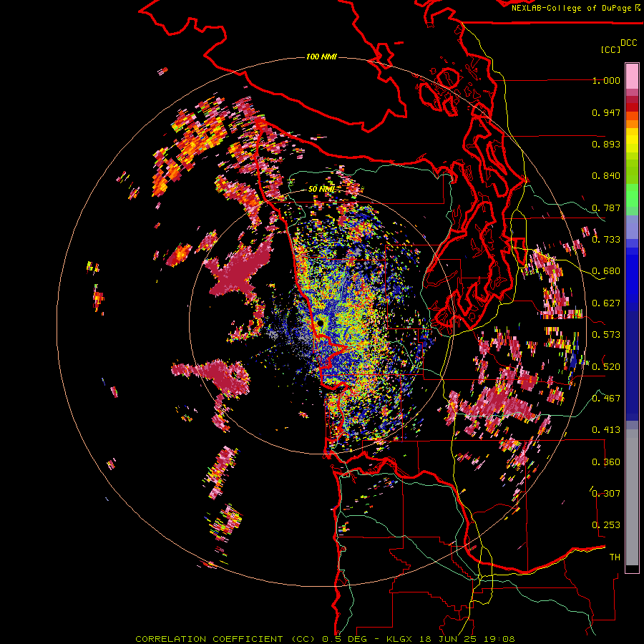Screen dimensions: 644x644
Task: Click the 0.253 scale value
Action: point(606,525)
